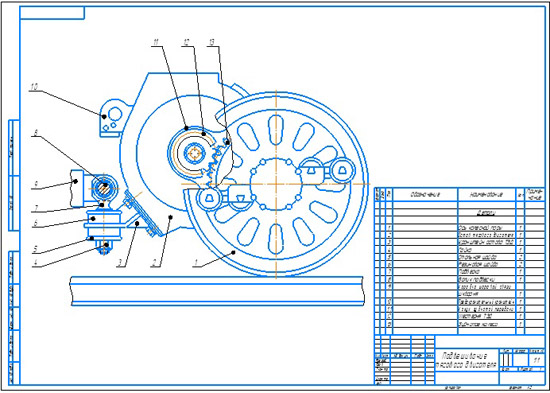The image size is (550, 393).
Task: Click callout number 10 label
Action: click(x=34, y=87)
